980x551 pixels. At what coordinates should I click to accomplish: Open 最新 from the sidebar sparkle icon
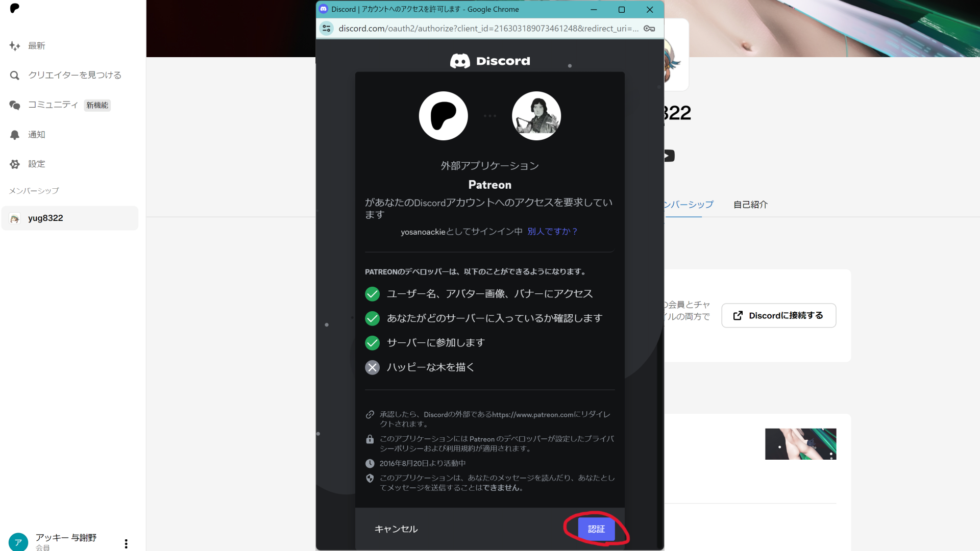15,46
